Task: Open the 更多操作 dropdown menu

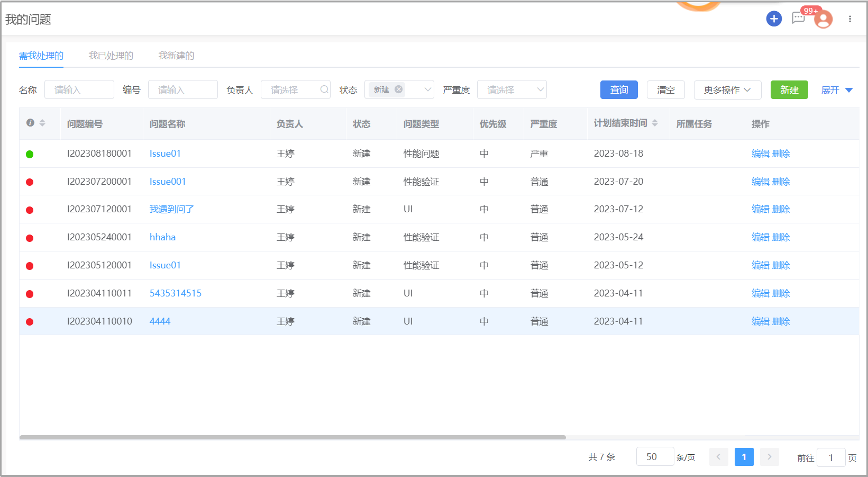Action: tap(727, 90)
